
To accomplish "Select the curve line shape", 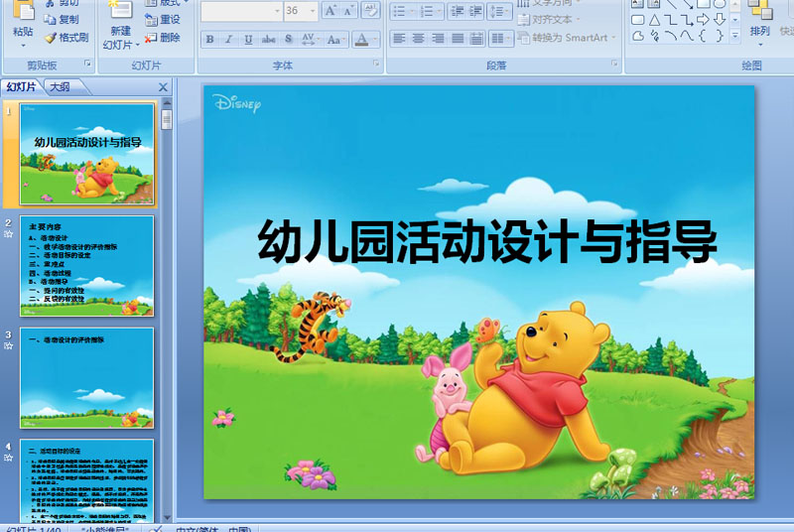I will point(687,36).
